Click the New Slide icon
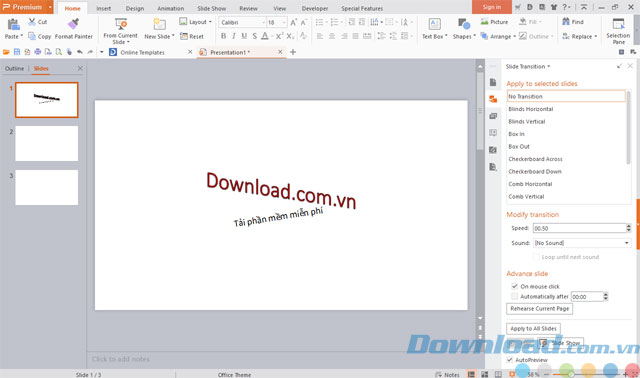This screenshot has height=378, width=640. point(159,24)
